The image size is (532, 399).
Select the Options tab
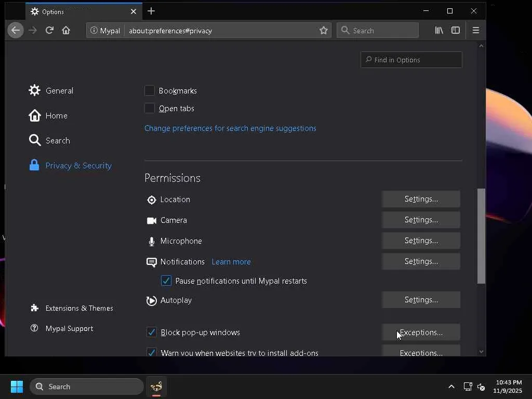(x=84, y=11)
